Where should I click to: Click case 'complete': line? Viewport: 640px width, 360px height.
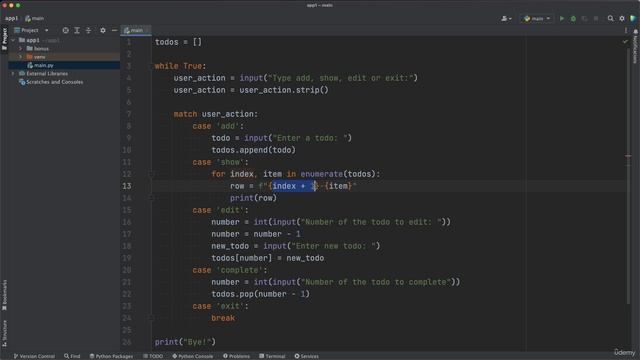click(230, 270)
